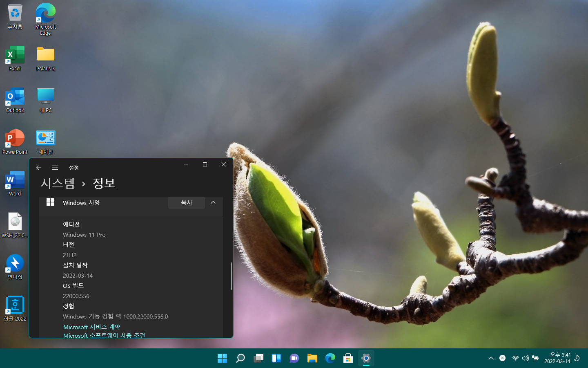Open Widgets panel from taskbar

pos(276,358)
